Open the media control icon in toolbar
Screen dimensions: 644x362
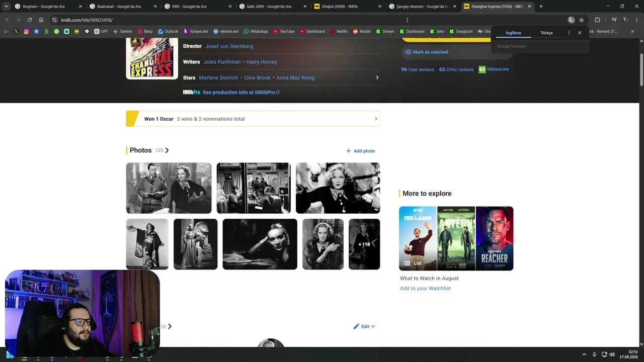[614, 20]
